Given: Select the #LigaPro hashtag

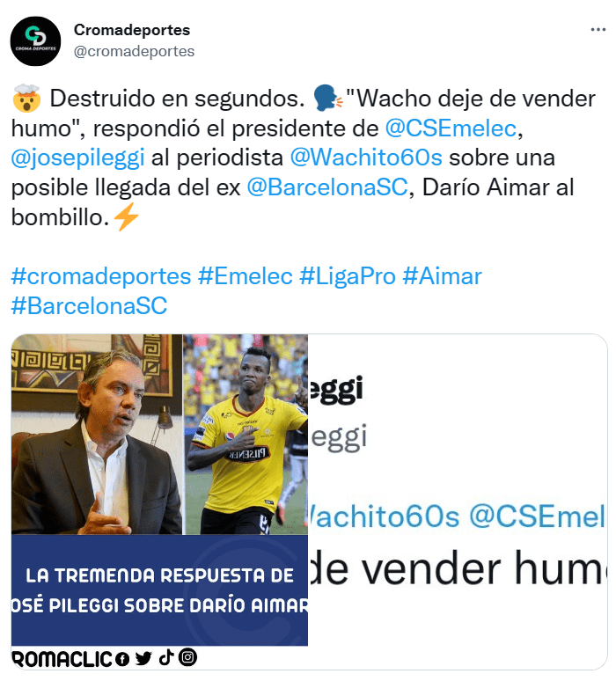Looking at the screenshot, I should [x=348, y=276].
